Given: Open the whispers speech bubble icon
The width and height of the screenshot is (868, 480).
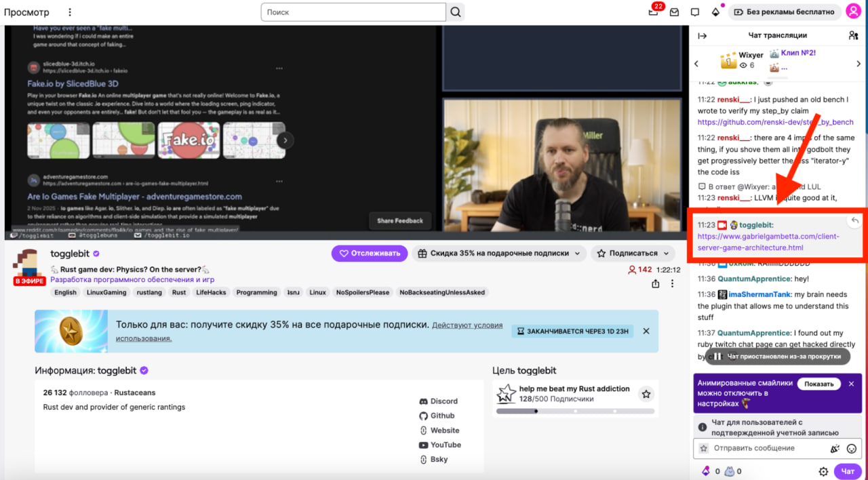Looking at the screenshot, I should click(x=695, y=12).
